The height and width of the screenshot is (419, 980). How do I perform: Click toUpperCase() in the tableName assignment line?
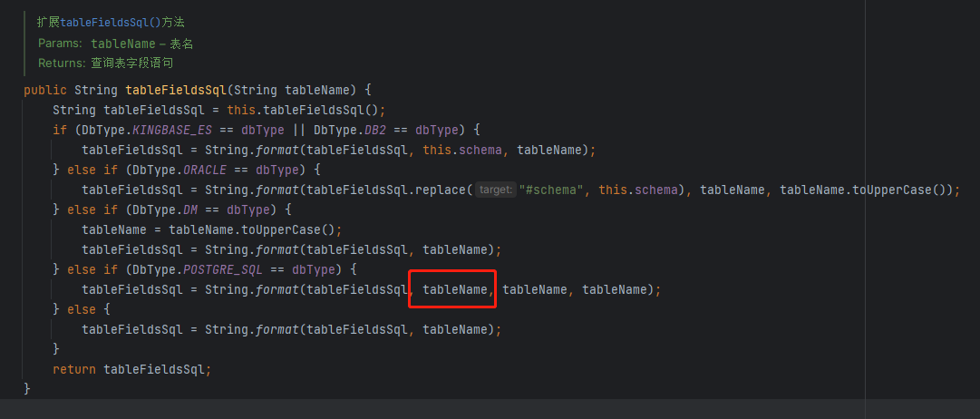(289, 230)
